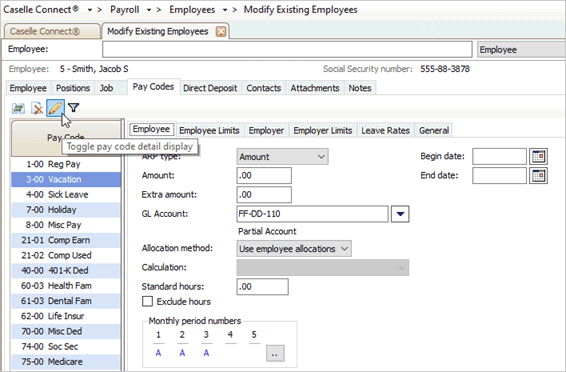This screenshot has height=372, width=566.
Task: Select pay code 1-00 Reg Pay
Action: (x=66, y=164)
